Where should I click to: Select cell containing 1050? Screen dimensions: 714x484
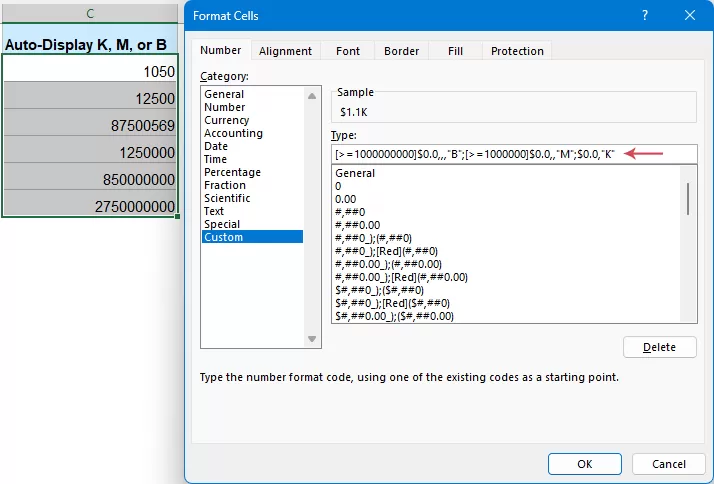90,68
